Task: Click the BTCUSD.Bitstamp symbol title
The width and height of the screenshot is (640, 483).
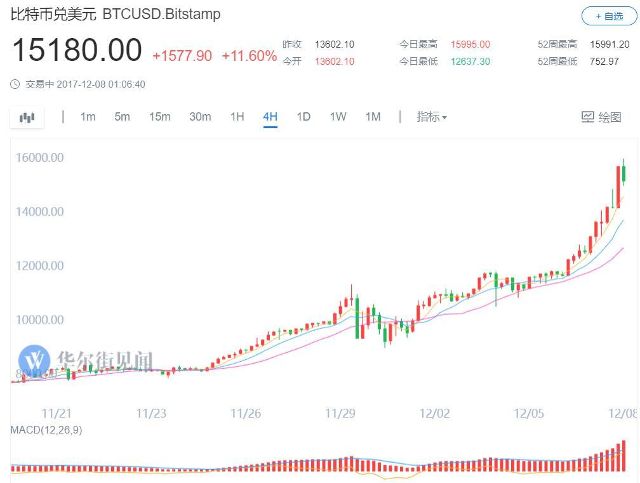Action: coord(161,14)
